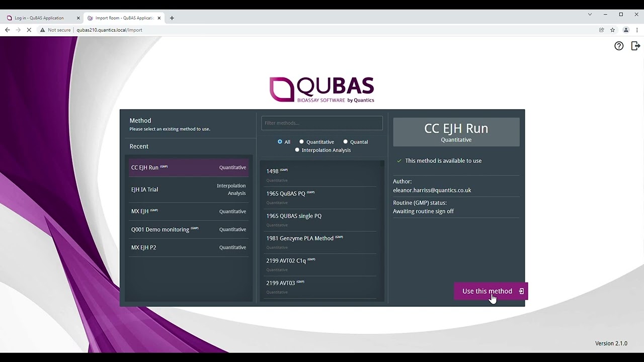Select method 1965 QUBAS single PQ

(320, 220)
